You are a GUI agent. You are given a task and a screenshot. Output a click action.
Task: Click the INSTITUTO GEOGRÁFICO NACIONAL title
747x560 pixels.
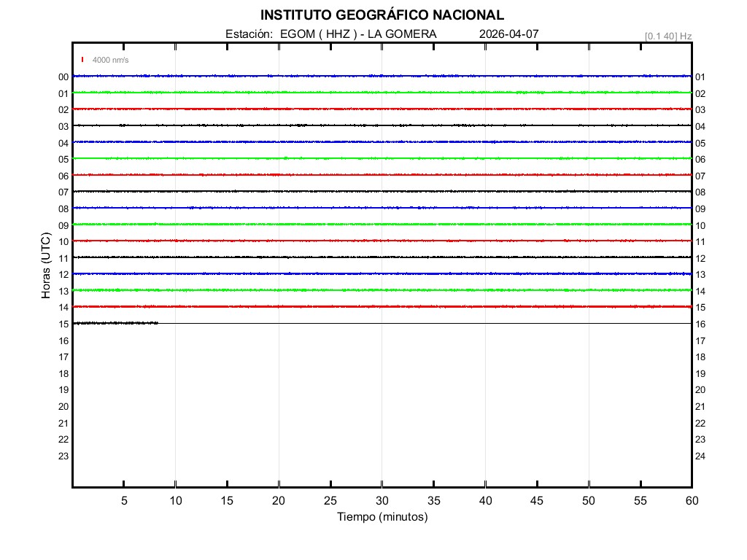click(382, 15)
